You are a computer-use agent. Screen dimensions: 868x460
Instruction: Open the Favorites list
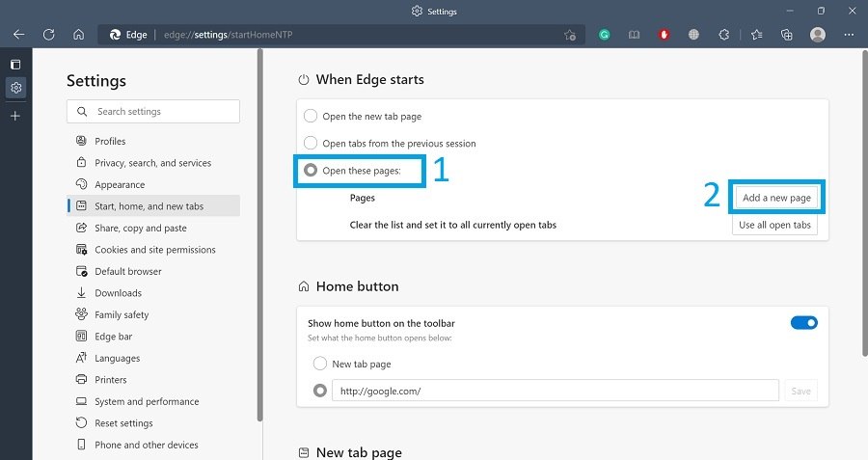click(x=756, y=35)
